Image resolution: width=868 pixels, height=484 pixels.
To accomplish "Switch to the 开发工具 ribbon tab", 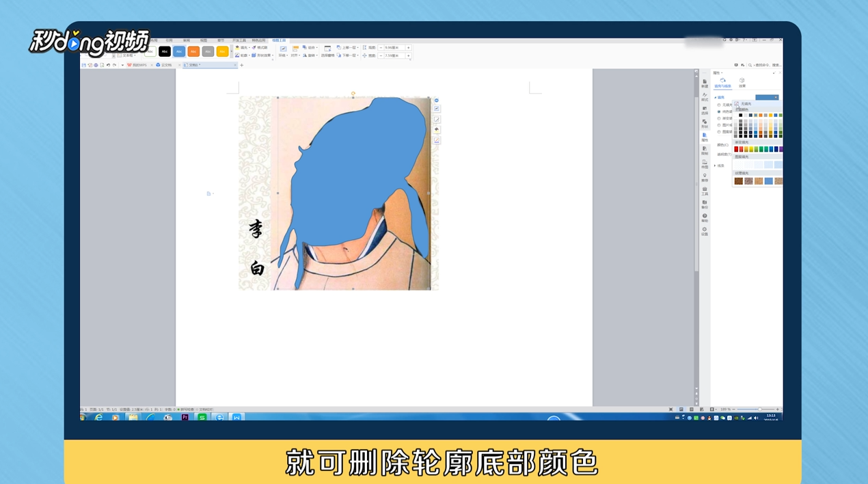I will coord(239,40).
